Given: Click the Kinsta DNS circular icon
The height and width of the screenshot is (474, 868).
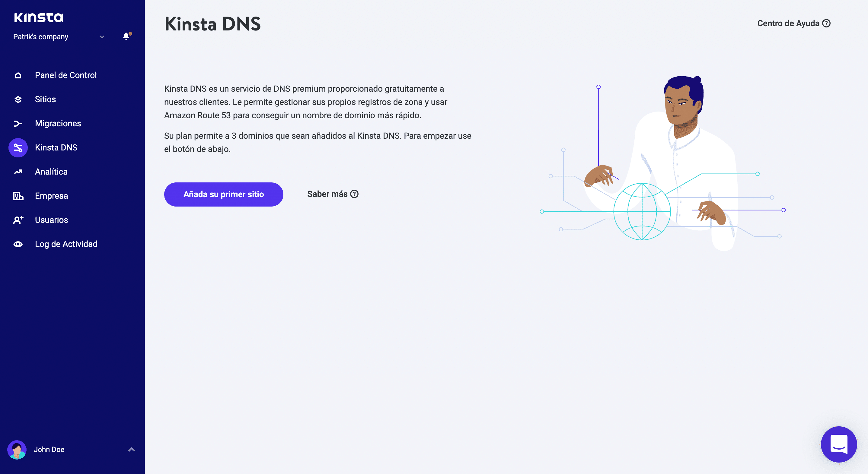Looking at the screenshot, I should pyautogui.click(x=18, y=148).
